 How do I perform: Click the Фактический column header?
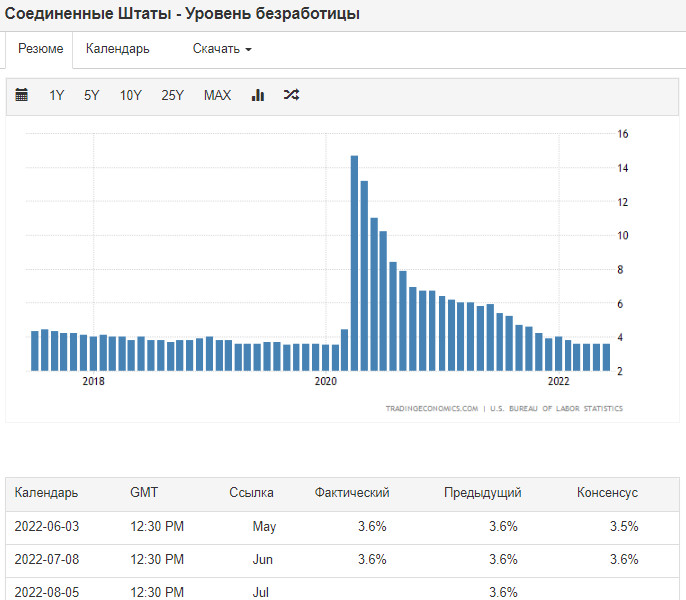352,493
